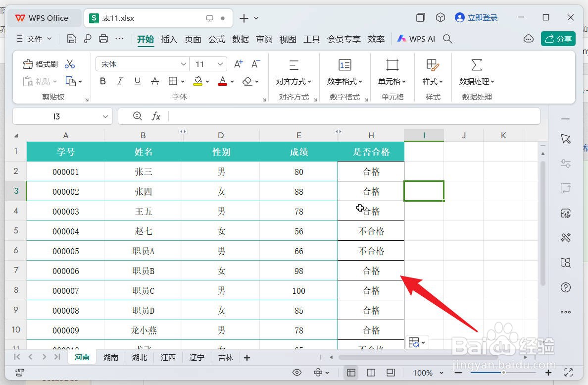Open WPS AI assistant
Screen dimensions: 588x385
(x=416, y=39)
